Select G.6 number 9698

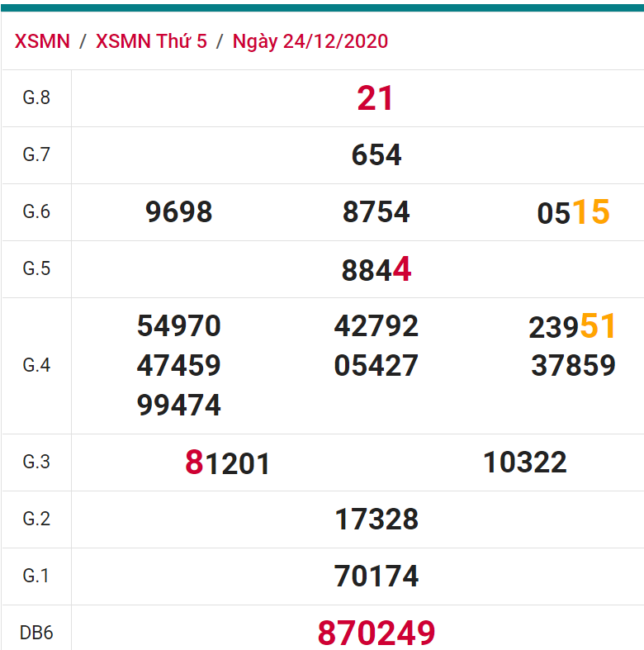point(178,212)
